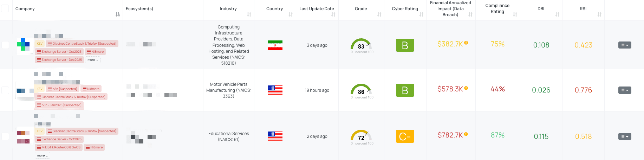This screenshot has width=644, height=160.
Task: Expand actions dropdown for Educational Services row
Action: pyautogui.click(x=625, y=136)
